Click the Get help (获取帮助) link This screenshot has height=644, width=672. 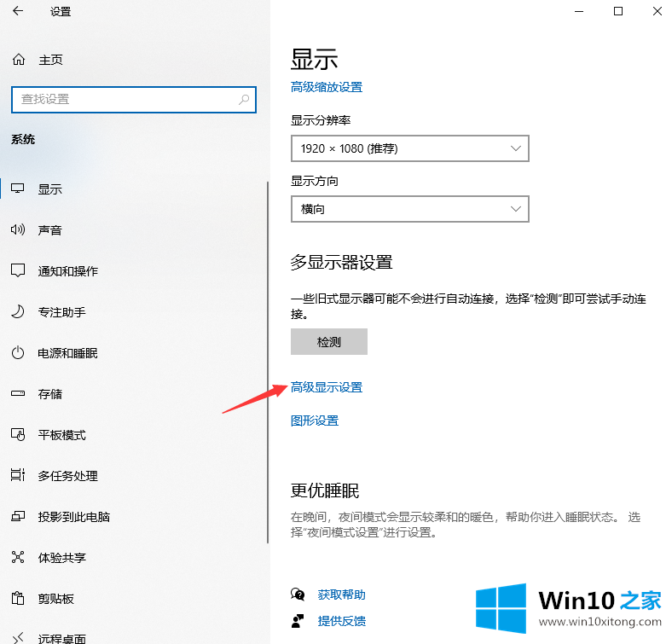[x=341, y=595]
